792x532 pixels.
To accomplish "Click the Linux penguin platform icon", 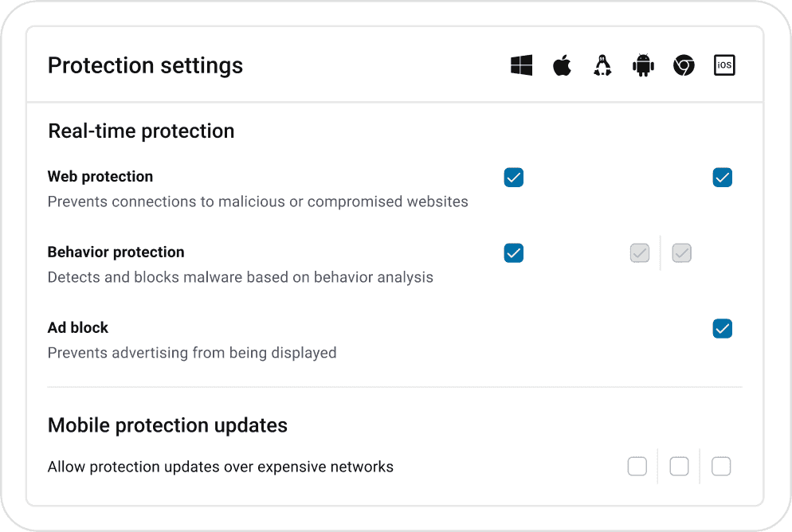I will [602, 65].
